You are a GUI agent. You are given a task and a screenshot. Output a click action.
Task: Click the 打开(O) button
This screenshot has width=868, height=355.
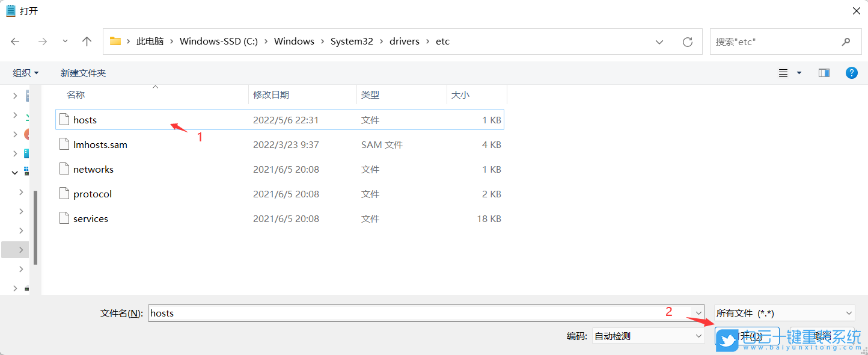747,335
